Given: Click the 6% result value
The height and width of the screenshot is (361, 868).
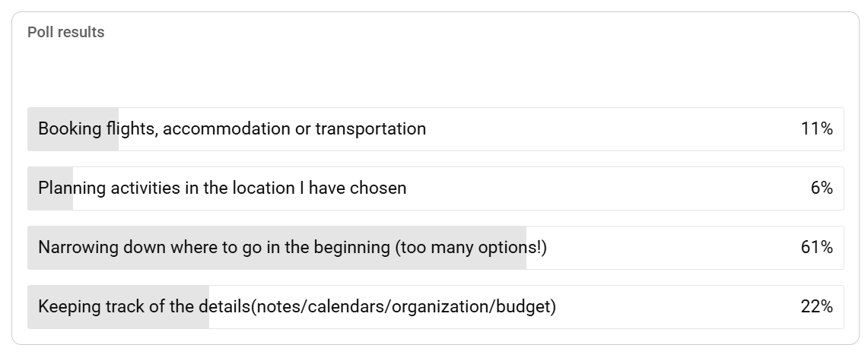Looking at the screenshot, I should [821, 188].
